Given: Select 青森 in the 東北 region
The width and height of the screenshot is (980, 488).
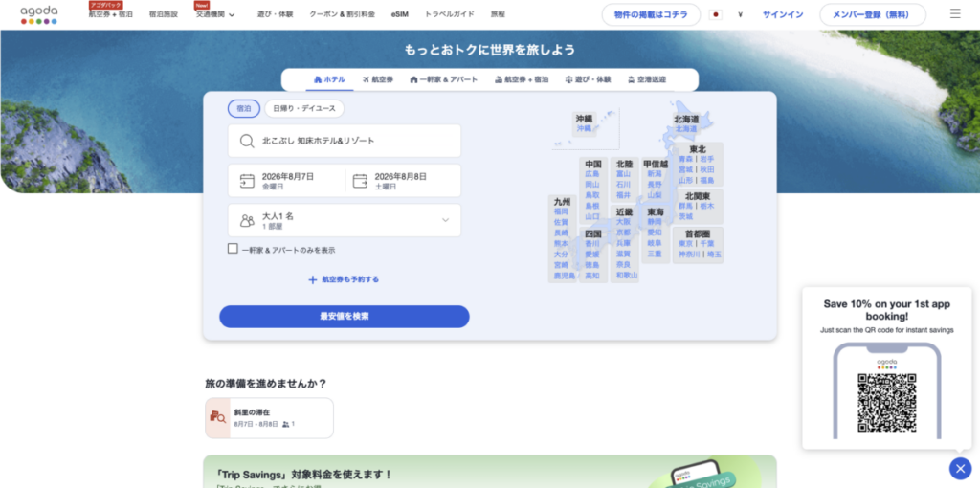Looking at the screenshot, I should [x=685, y=160].
